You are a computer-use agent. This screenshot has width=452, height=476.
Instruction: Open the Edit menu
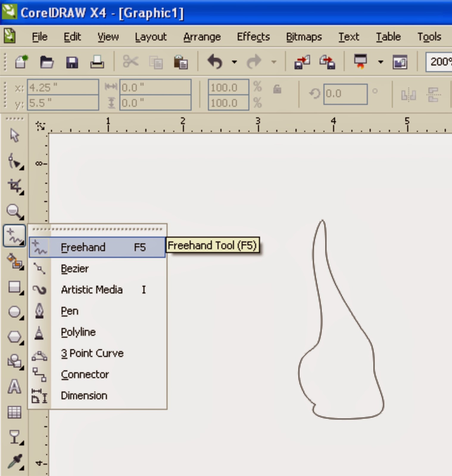(72, 37)
